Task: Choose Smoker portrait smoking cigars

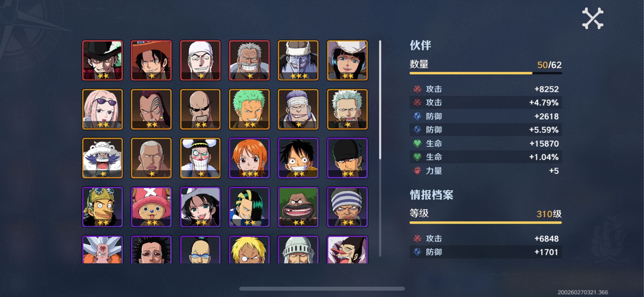Action: pos(347,109)
